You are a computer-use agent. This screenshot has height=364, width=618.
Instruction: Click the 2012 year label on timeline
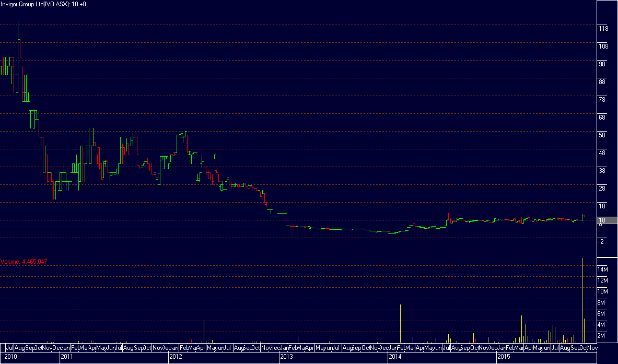(x=176, y=357)
